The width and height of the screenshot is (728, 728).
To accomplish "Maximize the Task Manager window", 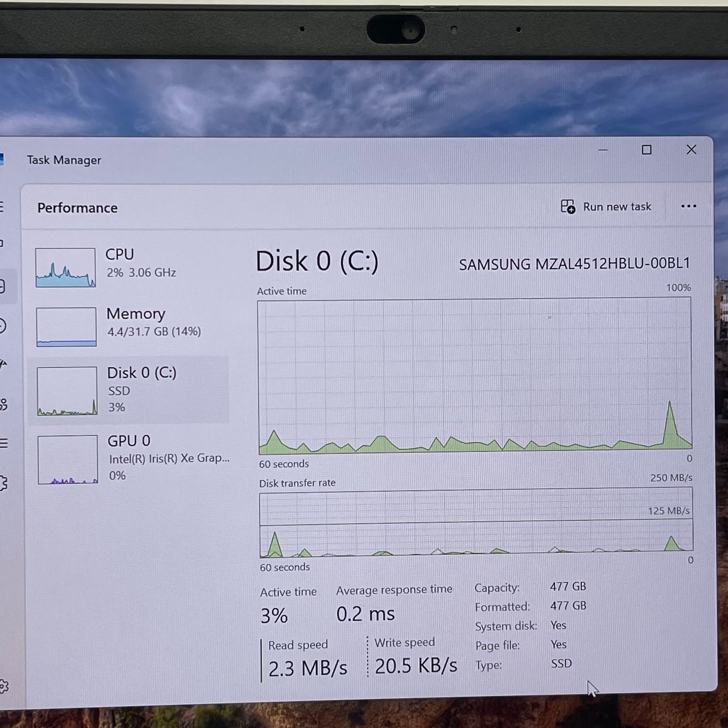I will [646, 150].
